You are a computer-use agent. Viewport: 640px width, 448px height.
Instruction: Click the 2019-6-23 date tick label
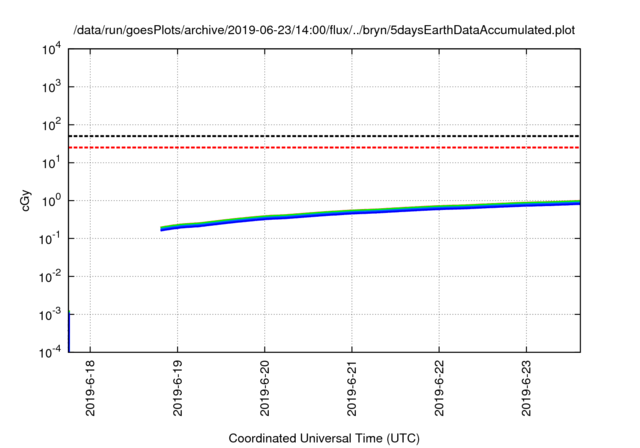tap(527, 388)
